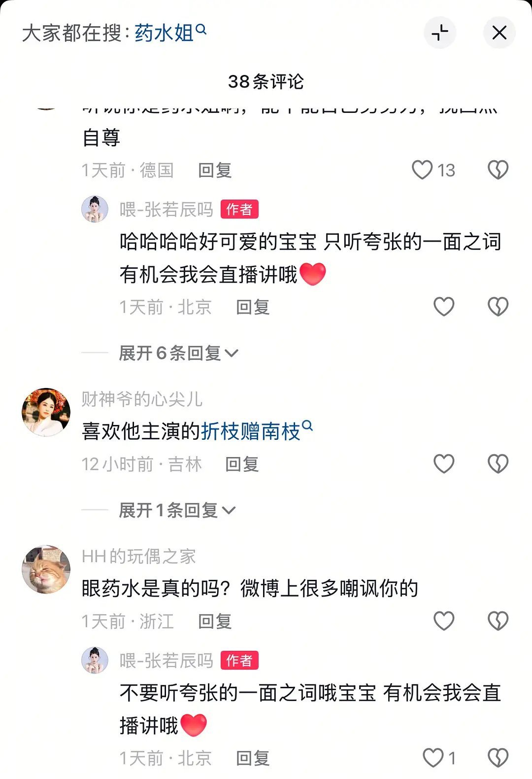Dislike the comment posted from 德国
The height and width of the screenshot is (779, 532).
pos(498,170)
